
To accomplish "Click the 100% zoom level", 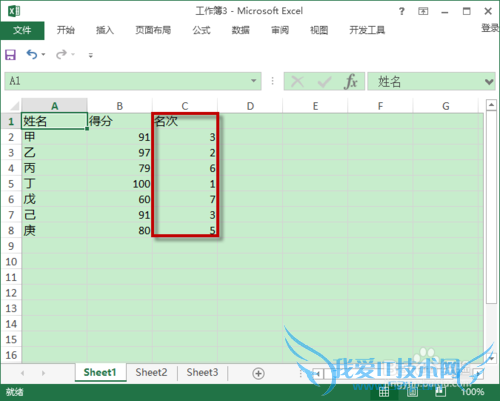I will (473, 392).
